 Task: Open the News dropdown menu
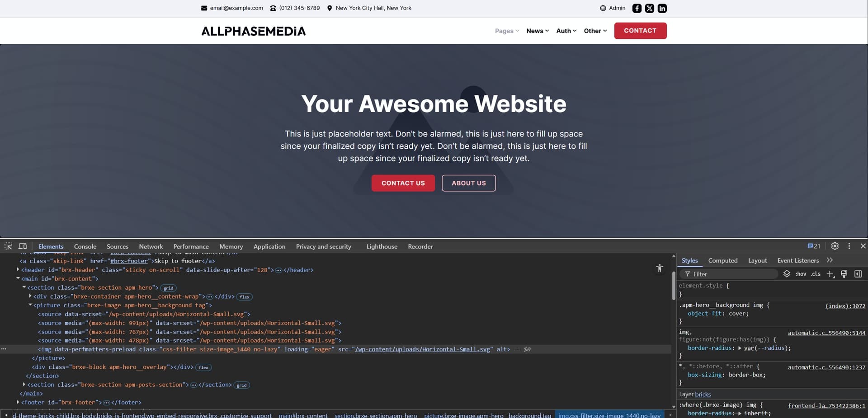pos(538,31)
